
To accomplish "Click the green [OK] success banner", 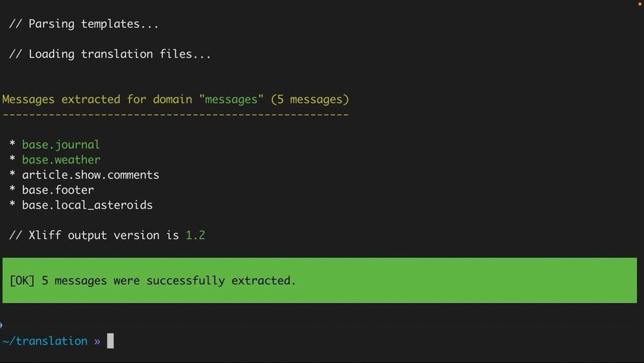I will (319, 280).
